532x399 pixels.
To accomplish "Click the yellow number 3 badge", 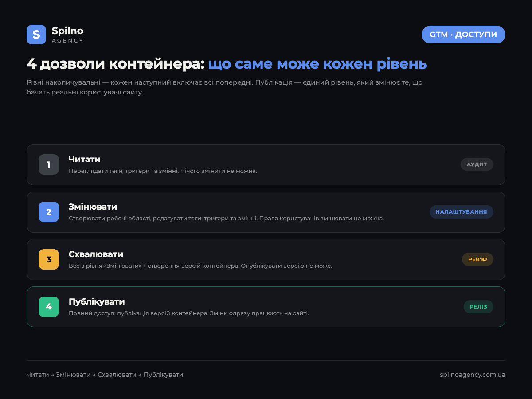I will pyautogui.click(x=49, y=259).
